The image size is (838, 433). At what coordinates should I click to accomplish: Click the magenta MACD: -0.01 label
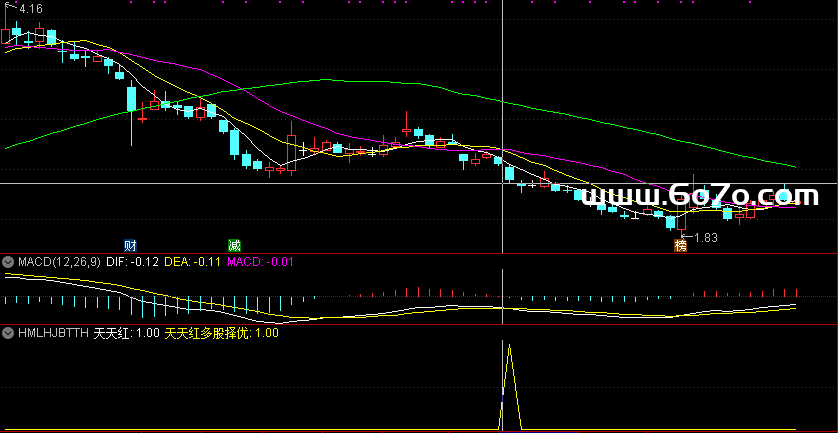[x=260, y=263]
